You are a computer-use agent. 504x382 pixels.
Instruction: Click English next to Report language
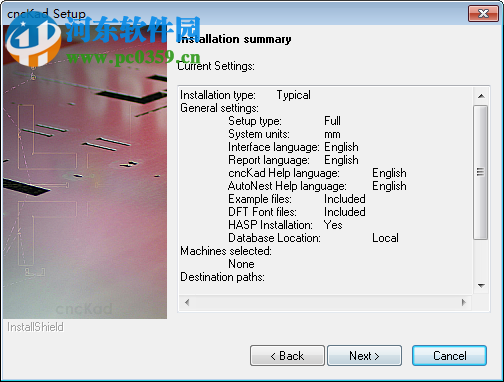click(341, 160)
